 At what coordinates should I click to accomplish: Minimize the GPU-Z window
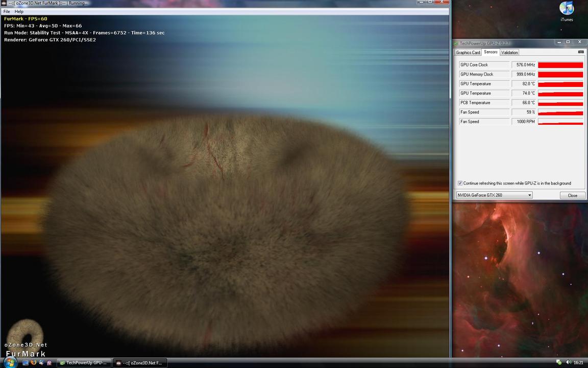click(558, 42)
